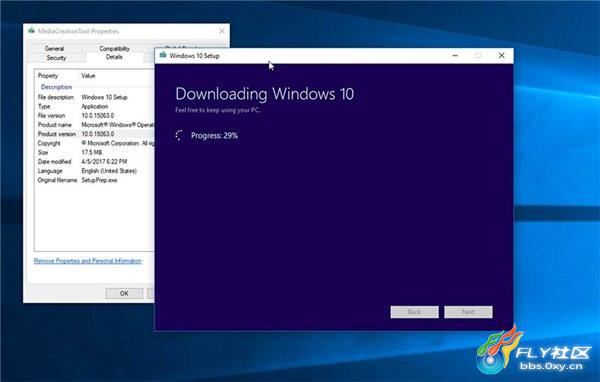
Task: Click the MediaCreationTool Properties title icon
Action: [31, 31]
